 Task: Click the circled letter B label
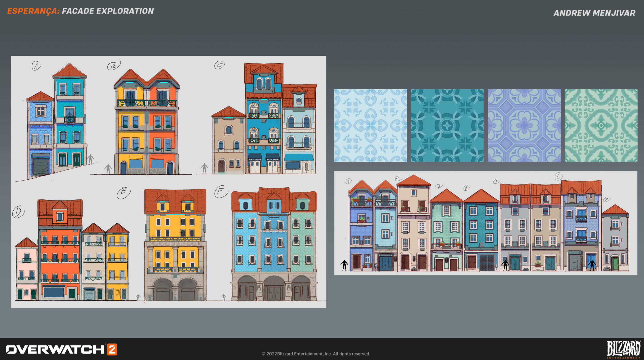tap(113, 66)
